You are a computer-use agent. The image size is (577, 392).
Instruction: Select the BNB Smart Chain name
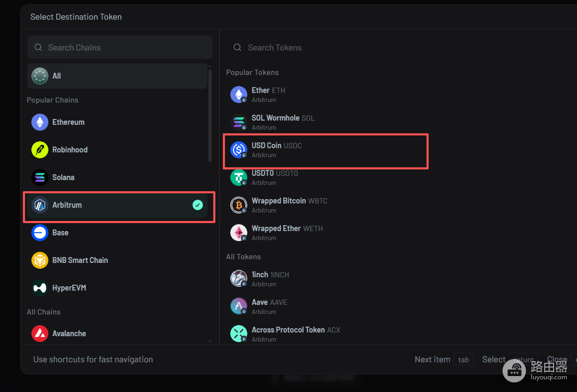pos(80,260)
